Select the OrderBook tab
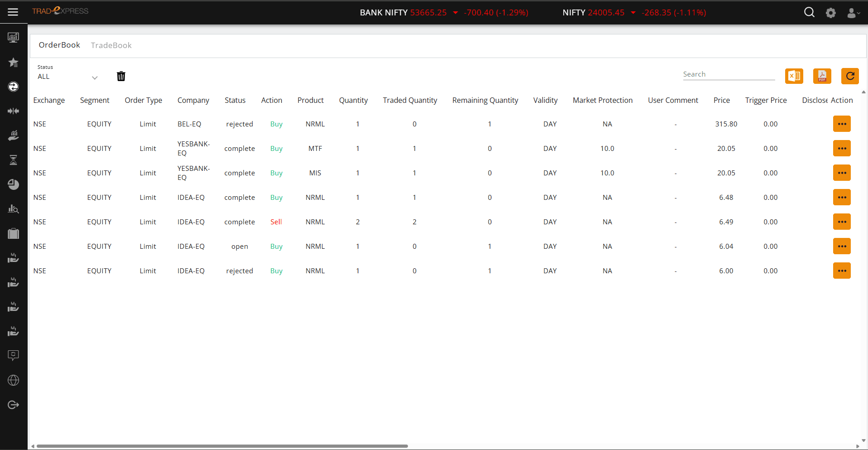Image resolution: width=868 pixels, height=450 pixels. tap(59, 45)
